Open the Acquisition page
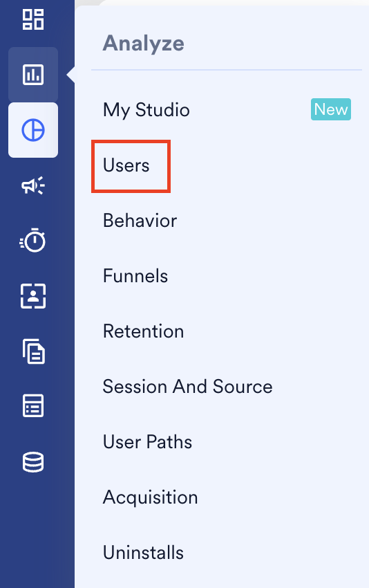This screenshot has height=588, width=369. click(x=150, y=497)
